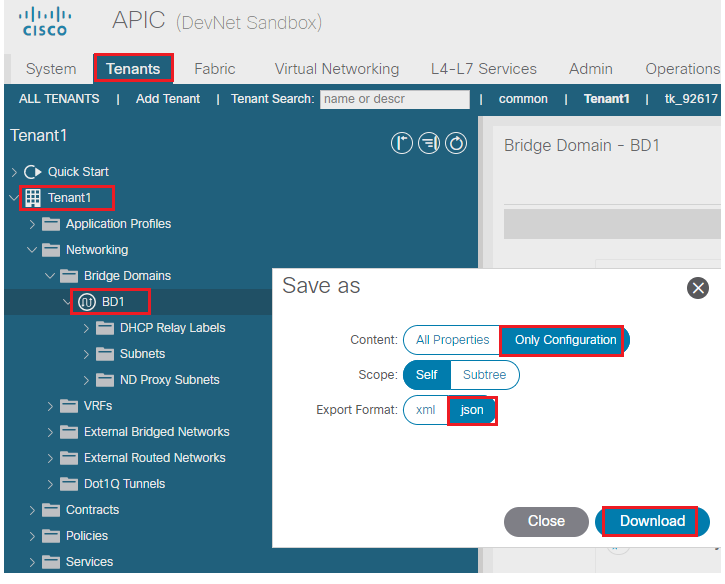The height and width of the screenshot is (584, 725).
Task: Open the L4-L7 Services tab
Action: [x=484, y=69]
